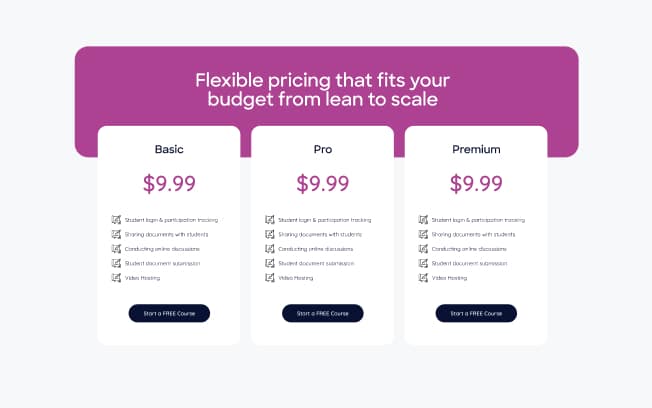This screenshot has width=652, height=408.
Task: Click Pro plan's Student document submission check icon
Action: tap(270, 263)
